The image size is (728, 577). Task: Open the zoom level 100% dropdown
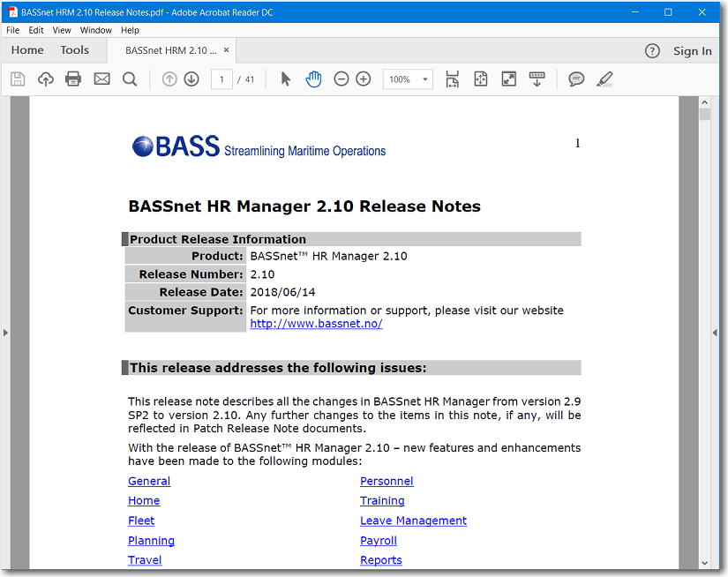coord(408,79)
